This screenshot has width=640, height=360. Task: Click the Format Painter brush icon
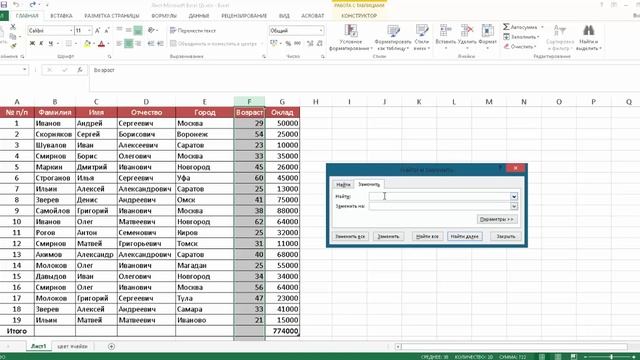pyautogui.click(x=13, y=45)
